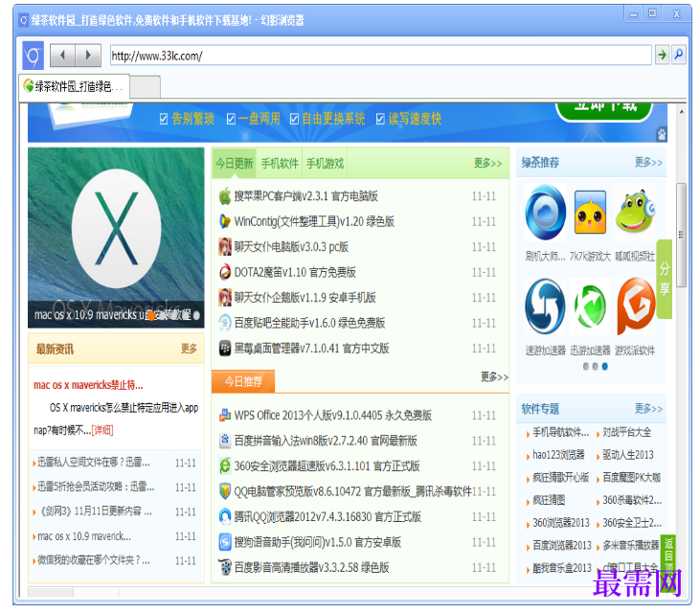Click the 360安全浏览器 green icon
The image size is (700, 613).
pyautogui.click(x=225, y=466)
